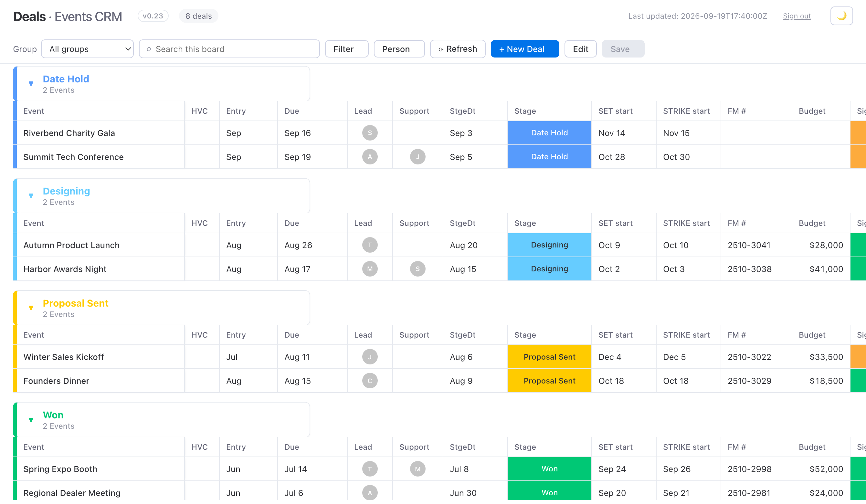The image size is (866, 504).
Task: Click the Nov 14 SET start cell
Action: [624, 133]
